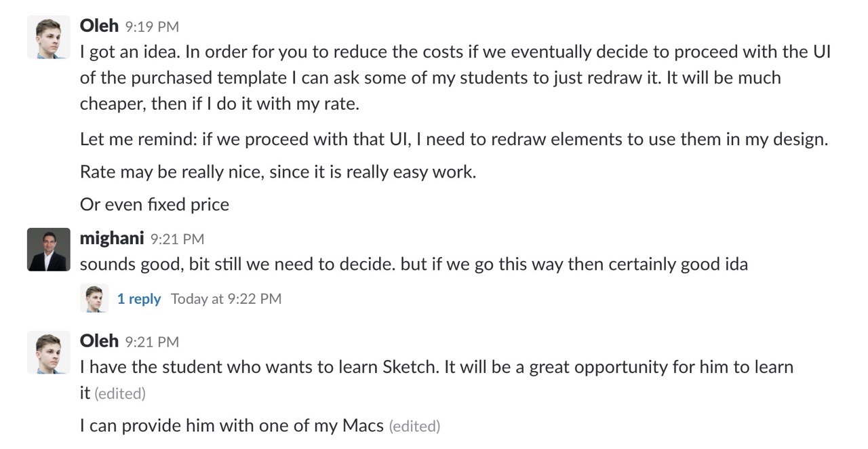The height and width of the screenshot is (449, 868).
Task: Select the "Let me remind" message line
Action: point(454,139)
